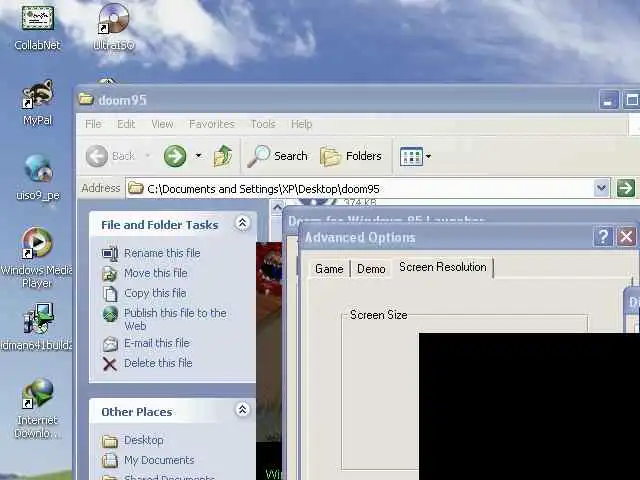
Task: Click the My Documents folder icon
Action: pos(110,461)
